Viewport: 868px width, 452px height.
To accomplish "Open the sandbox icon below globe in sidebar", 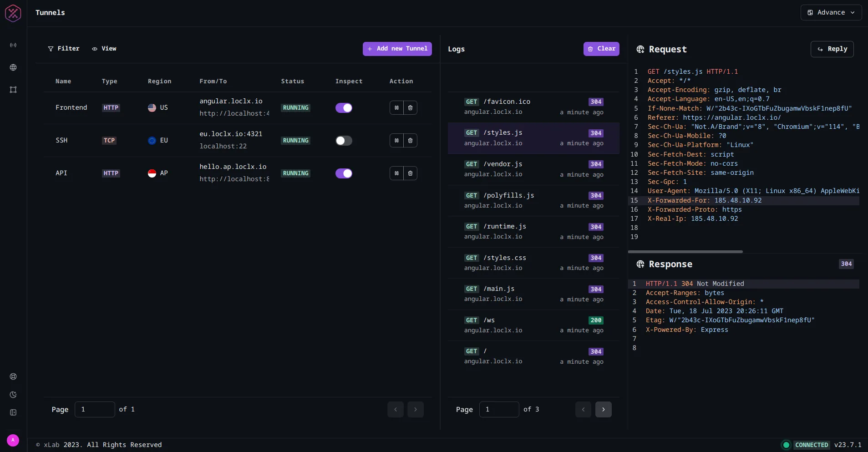I will click(13, 90).
